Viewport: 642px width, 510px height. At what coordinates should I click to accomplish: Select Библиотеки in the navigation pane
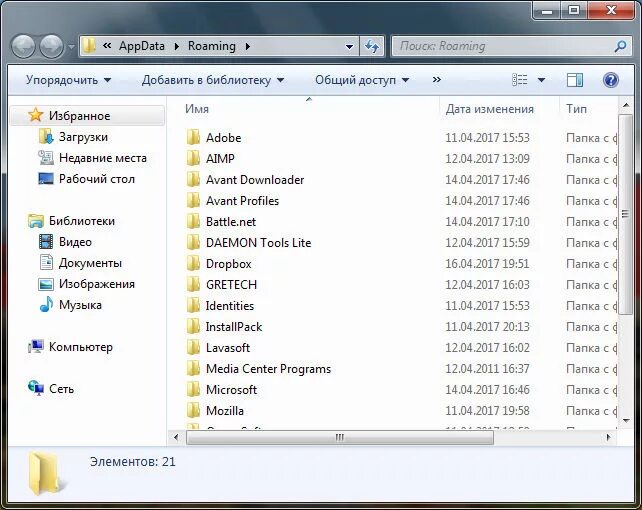[x=82, y=221]
